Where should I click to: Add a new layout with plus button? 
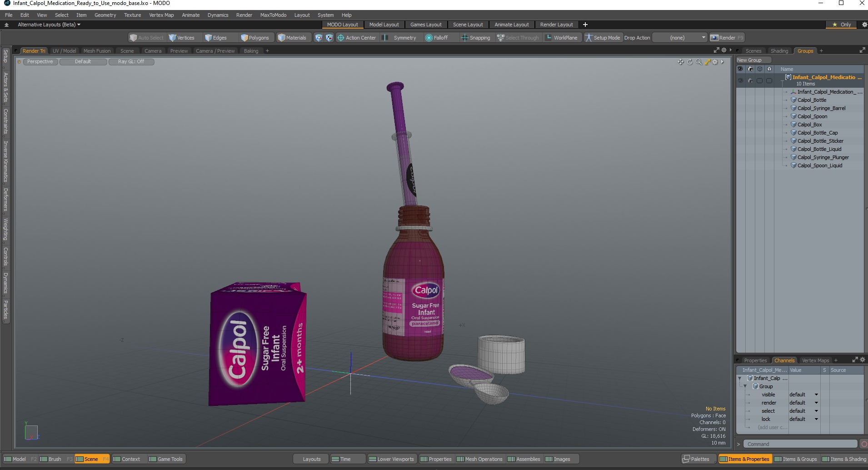tap(585, 25)
